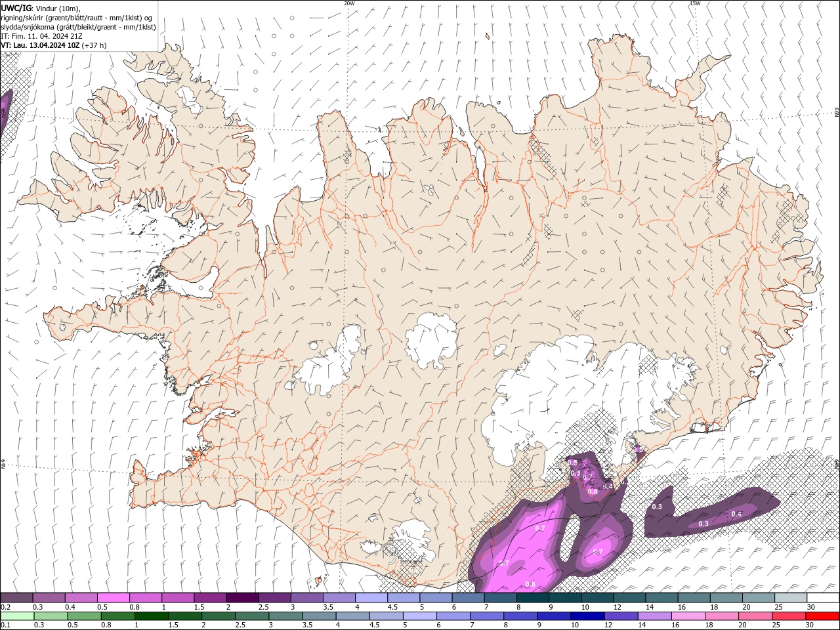Click the pale grey 25–30 swatch, upper legend row
840x630 pixels.
tap(791, 598)
